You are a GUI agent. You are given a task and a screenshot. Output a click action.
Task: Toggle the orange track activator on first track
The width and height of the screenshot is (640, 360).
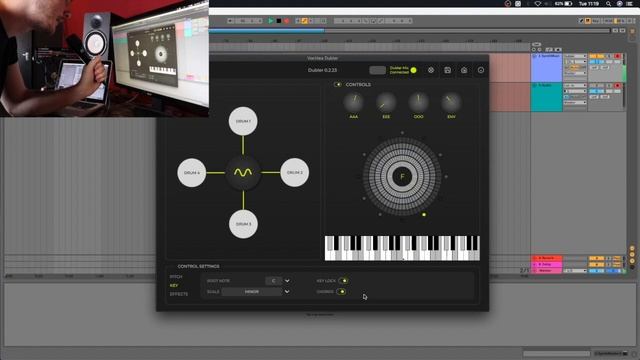(x=596, y=56)
